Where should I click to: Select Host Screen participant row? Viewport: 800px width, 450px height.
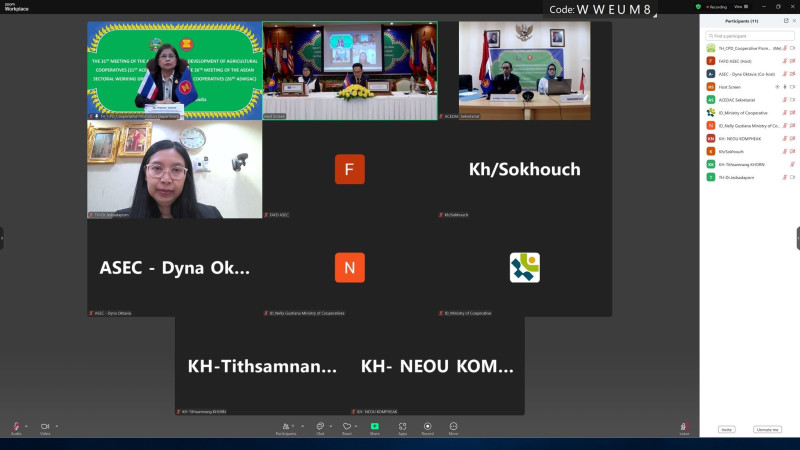pyautogui.click(x=749, y=87)
